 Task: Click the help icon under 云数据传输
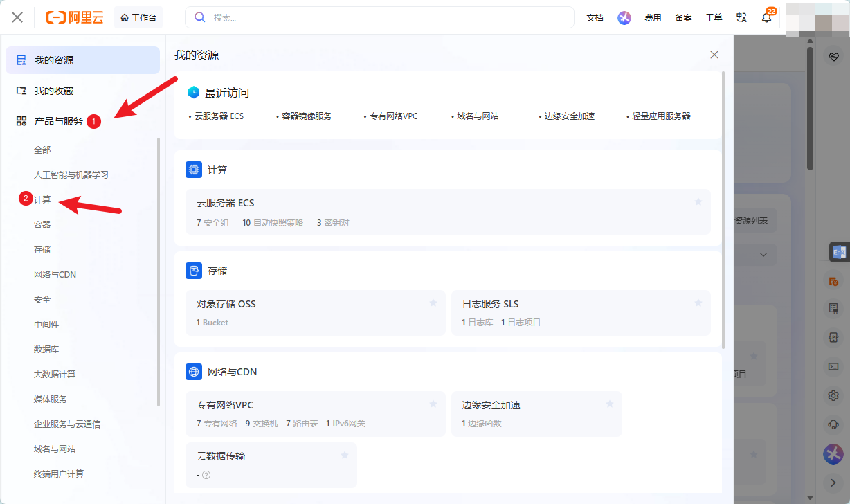[x=206, y=475]
